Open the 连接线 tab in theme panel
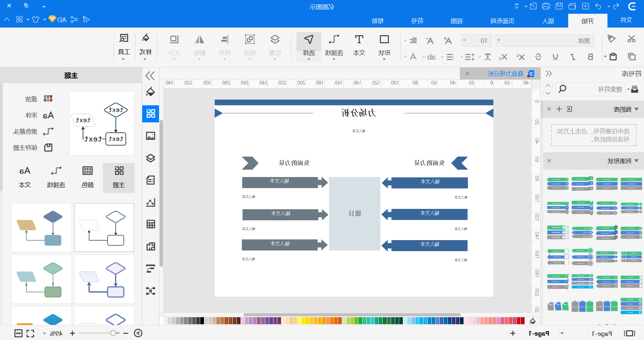Viewport: 644px width, 340px height. click(56, 178)
